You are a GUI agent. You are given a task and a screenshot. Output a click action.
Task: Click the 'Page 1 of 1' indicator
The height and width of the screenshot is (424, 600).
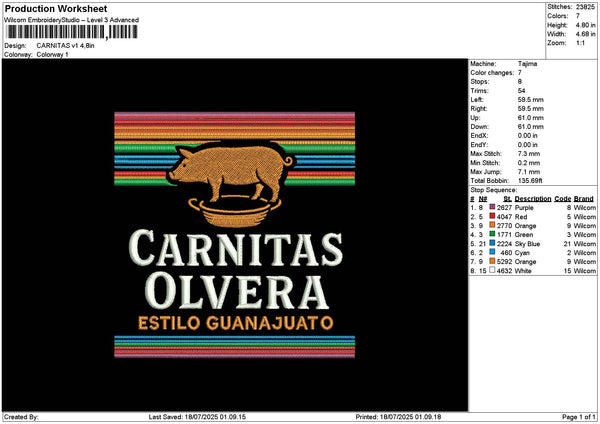click(579, 417)
